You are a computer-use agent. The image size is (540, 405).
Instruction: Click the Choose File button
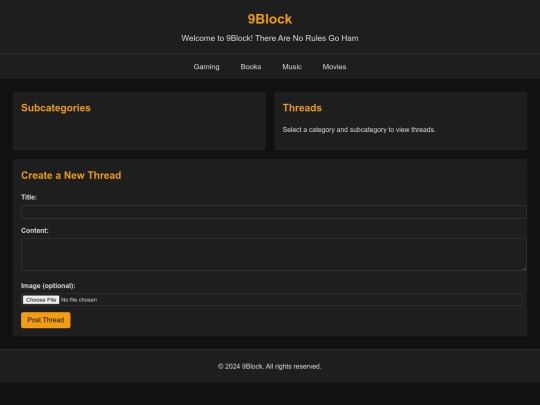pos(41,300)
